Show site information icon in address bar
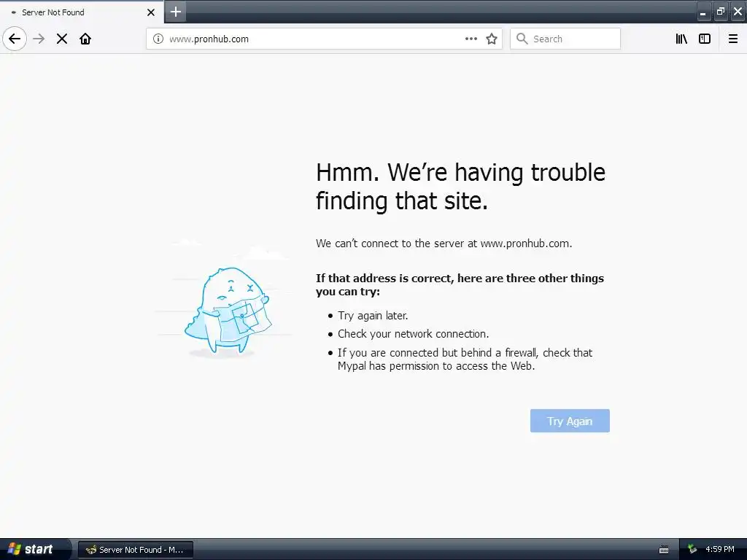This screenshot has height=560, width=747. click(158, 39)
